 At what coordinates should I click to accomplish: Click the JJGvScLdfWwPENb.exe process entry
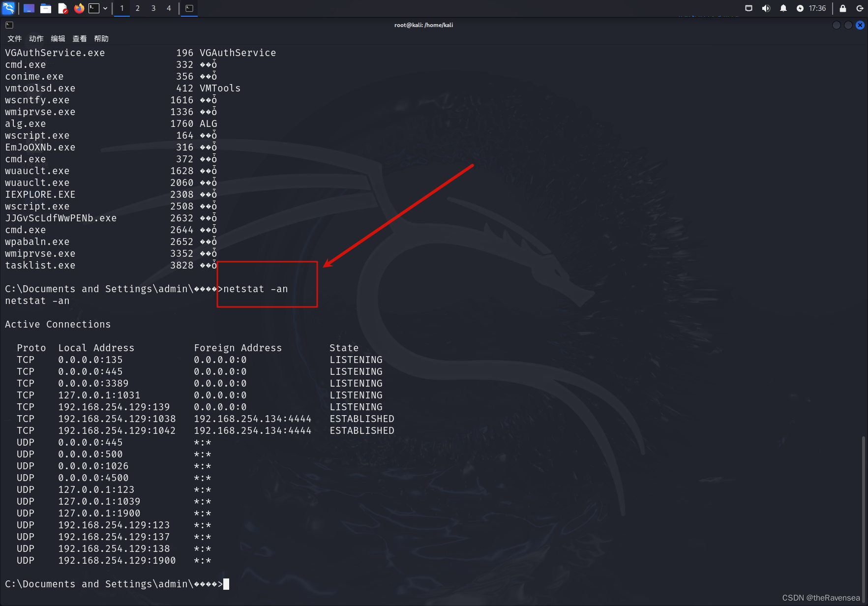click(61, 218)
